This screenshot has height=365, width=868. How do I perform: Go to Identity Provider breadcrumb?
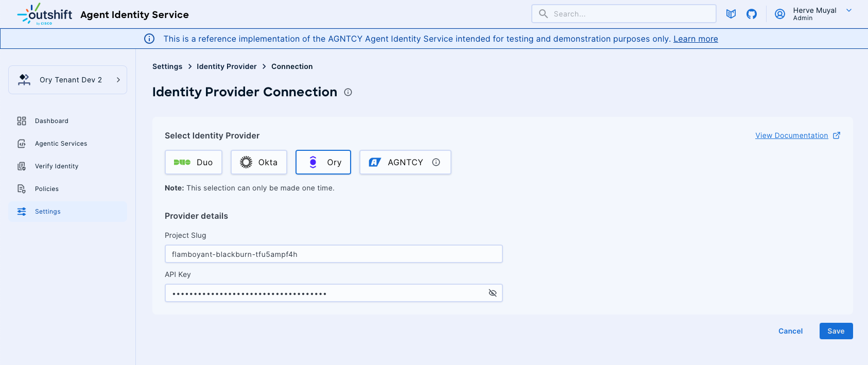click(x=227, y=66)
